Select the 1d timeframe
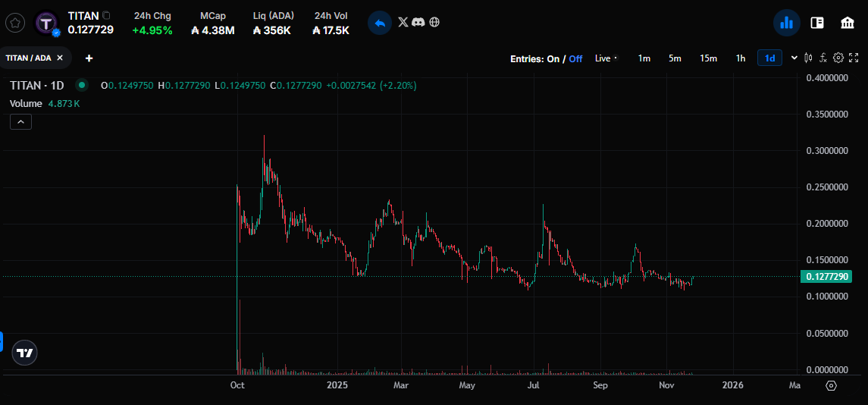 769,58
